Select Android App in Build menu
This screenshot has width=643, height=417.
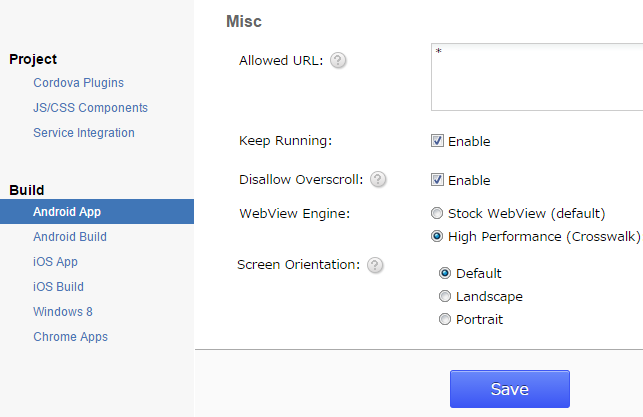tap(67, 212)
